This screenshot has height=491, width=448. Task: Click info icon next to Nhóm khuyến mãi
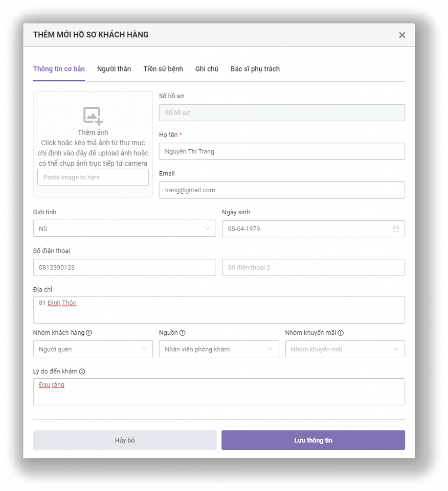coord(340,333)
